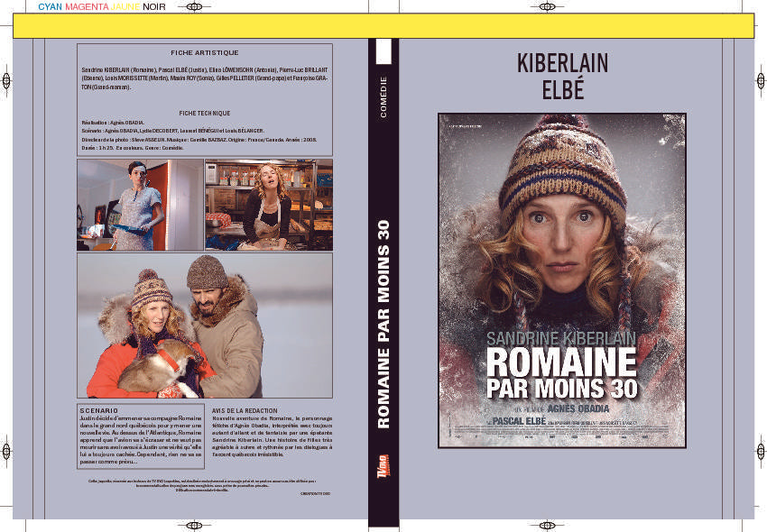Select the AVIS DE LA REDACTION heading
767x532 pixels.
tap(245, 411)
